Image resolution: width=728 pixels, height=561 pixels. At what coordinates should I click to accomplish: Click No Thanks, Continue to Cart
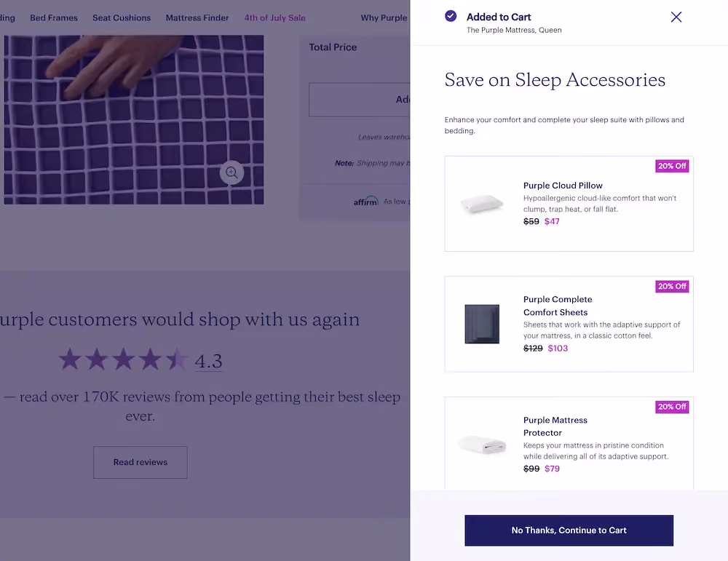569,530
